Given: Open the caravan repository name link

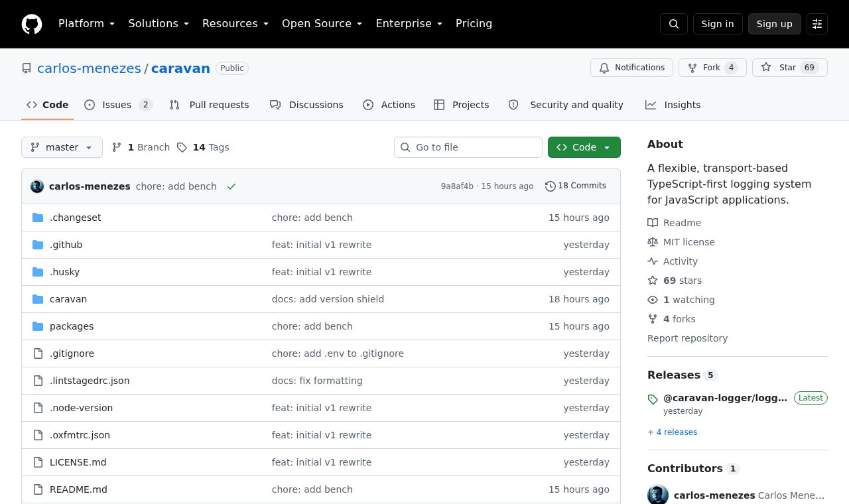Looking at the screenshot, I should click(180, 68).
